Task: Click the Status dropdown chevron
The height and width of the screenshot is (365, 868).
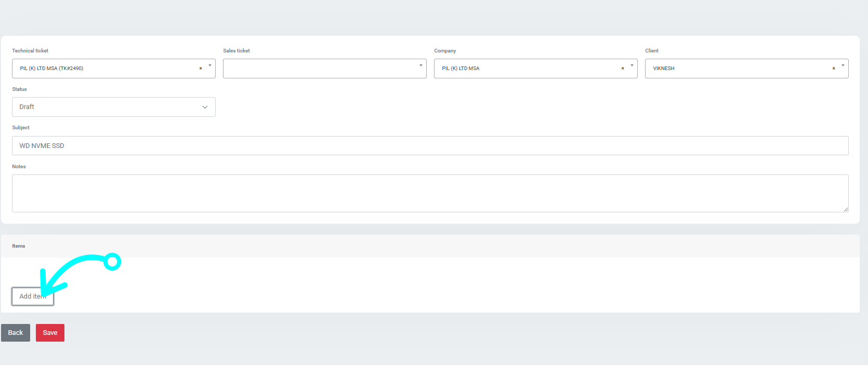Action: pos(205,107)
